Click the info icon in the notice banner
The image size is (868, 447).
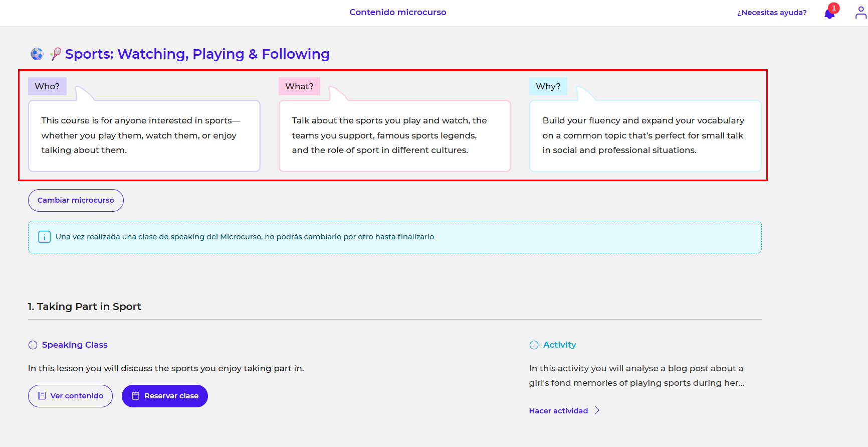pos(44,237)
